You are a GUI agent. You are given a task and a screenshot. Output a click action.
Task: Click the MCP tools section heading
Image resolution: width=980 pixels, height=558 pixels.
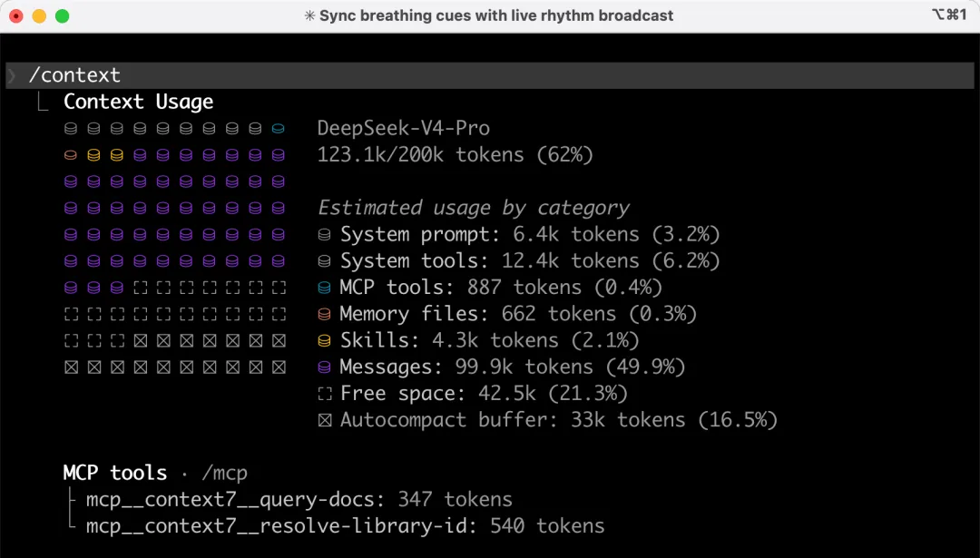(x=114, y=473)
